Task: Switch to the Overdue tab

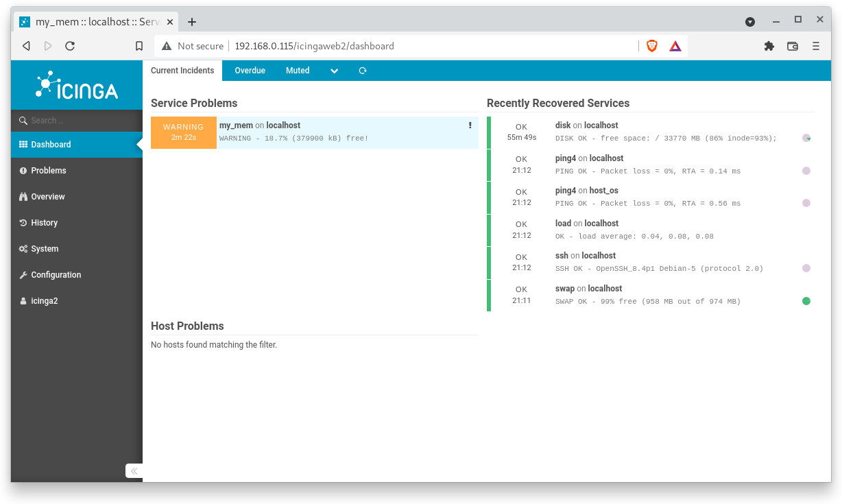Action: pos(250,70)
